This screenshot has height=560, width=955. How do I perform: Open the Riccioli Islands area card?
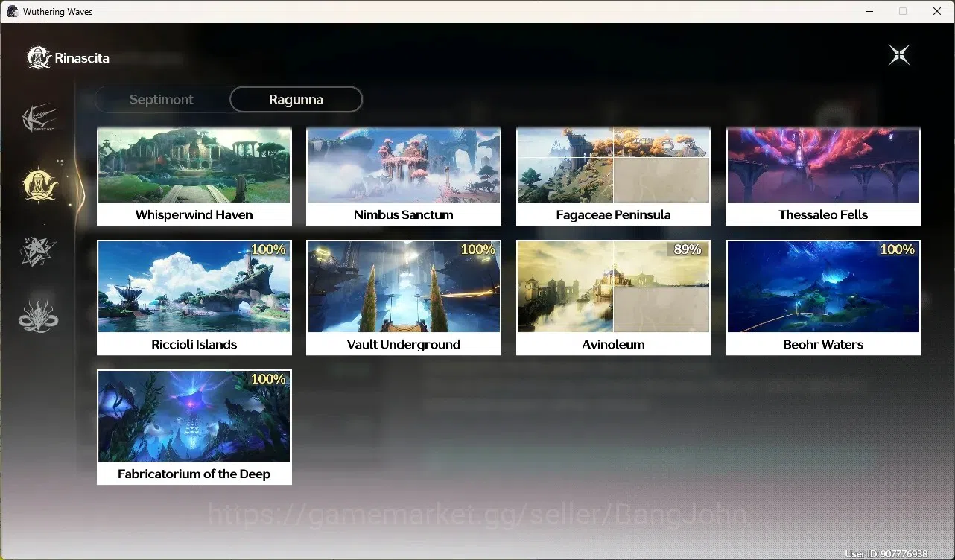pyautogui.click(x=194, y=298)
